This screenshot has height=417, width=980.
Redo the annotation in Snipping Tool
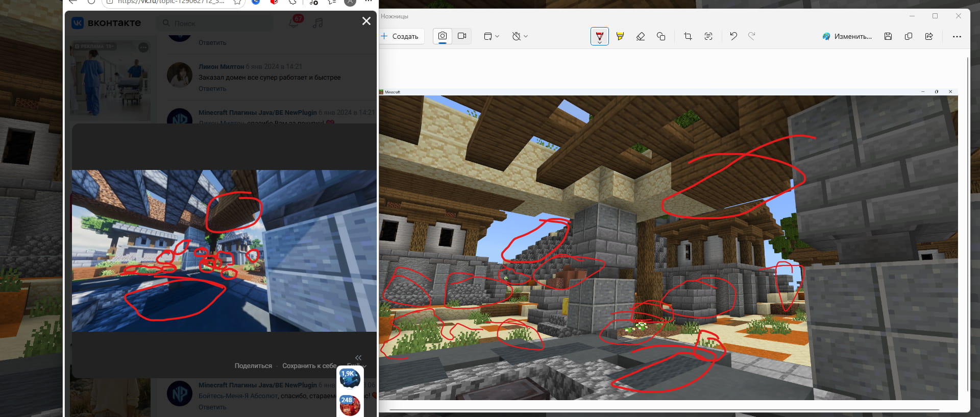pyautogui.click(x=752, y=36)
